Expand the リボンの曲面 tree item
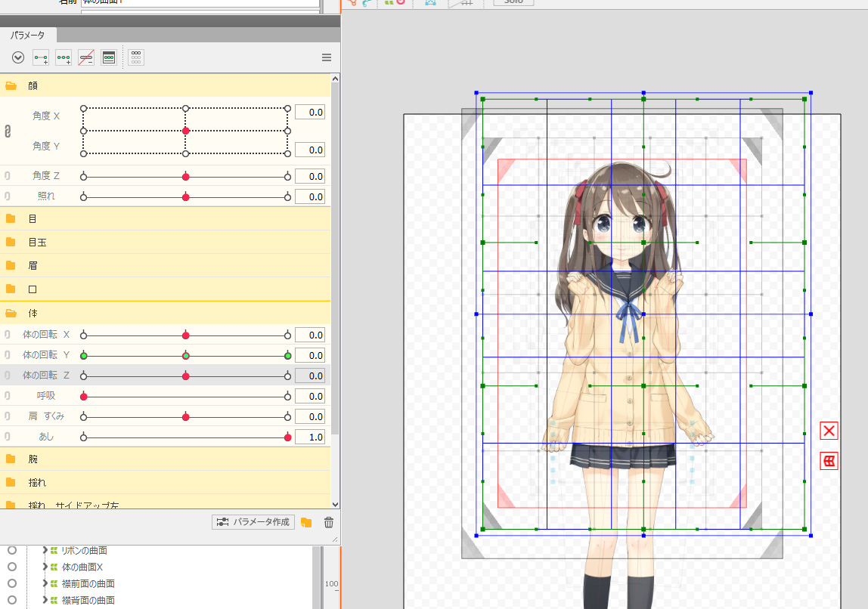The image size is (868, 609). [x=45, y=550]
